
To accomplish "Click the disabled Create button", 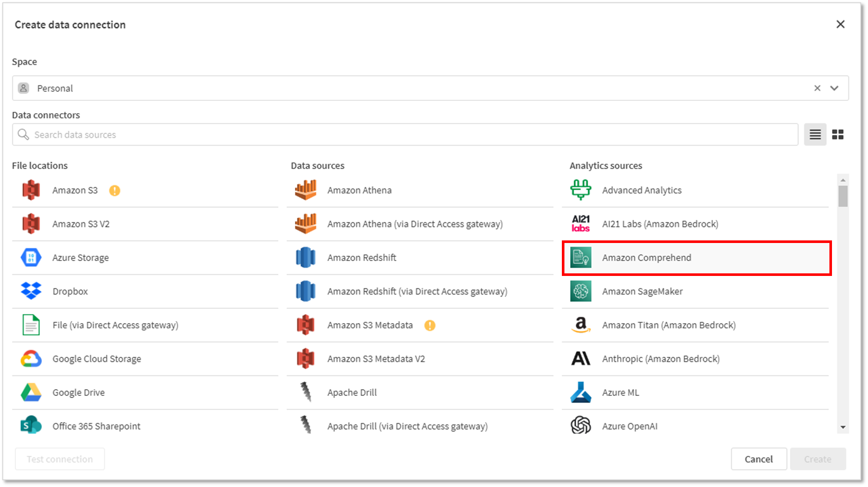I will pyautogui.click(x=818, y=459).
